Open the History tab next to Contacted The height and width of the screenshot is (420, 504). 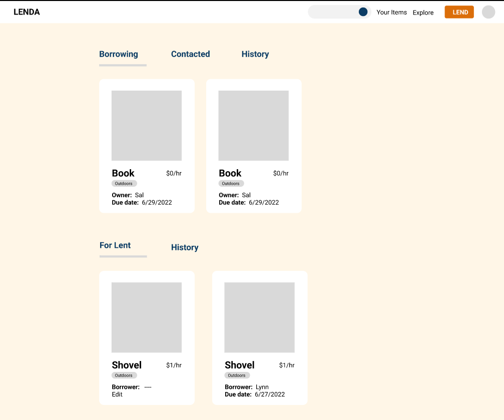255,54
